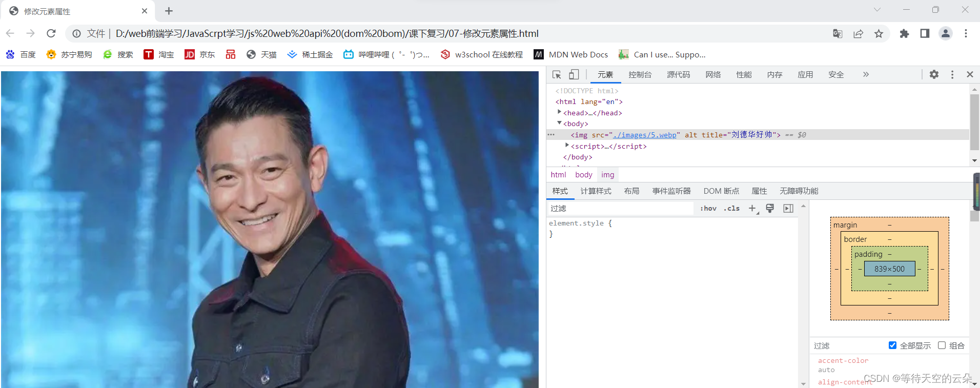Viewport: 980px width, 388px height.
Task: Toggle the browser side panel icon
Action: 925,33
